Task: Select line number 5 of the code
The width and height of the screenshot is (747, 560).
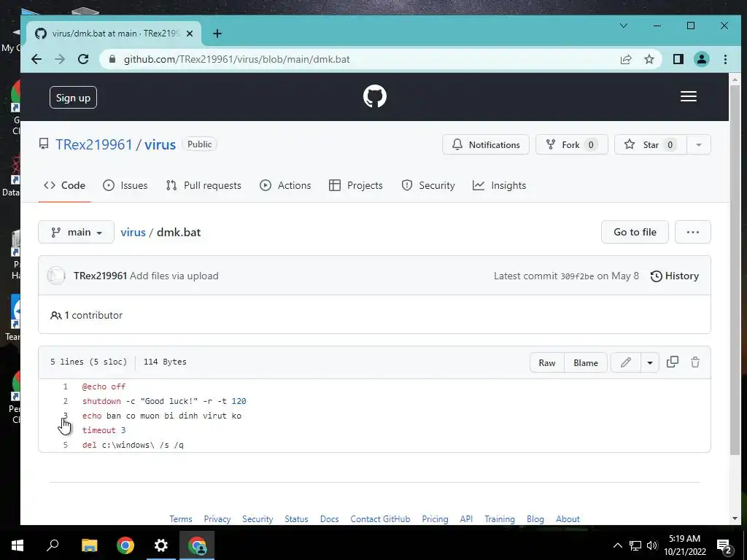Action: 65,445
